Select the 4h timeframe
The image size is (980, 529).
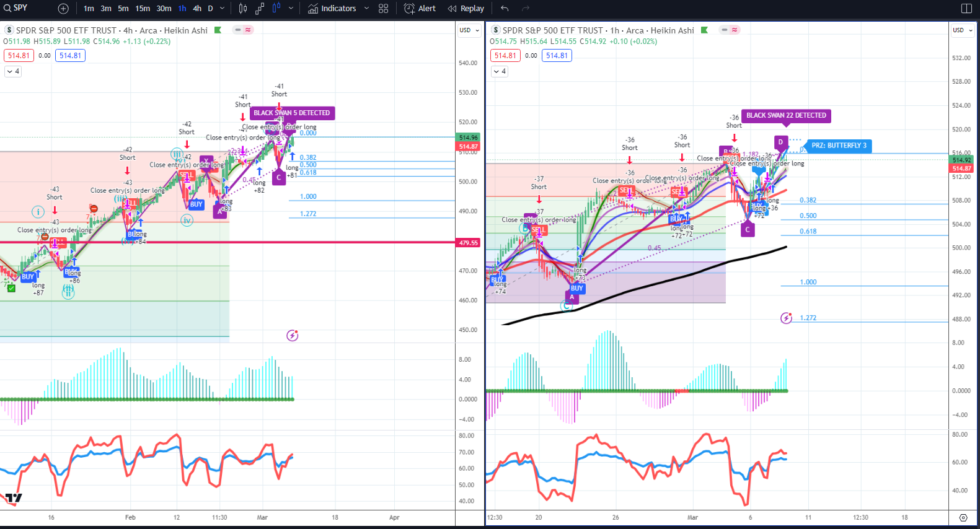(x=197, y=9)
